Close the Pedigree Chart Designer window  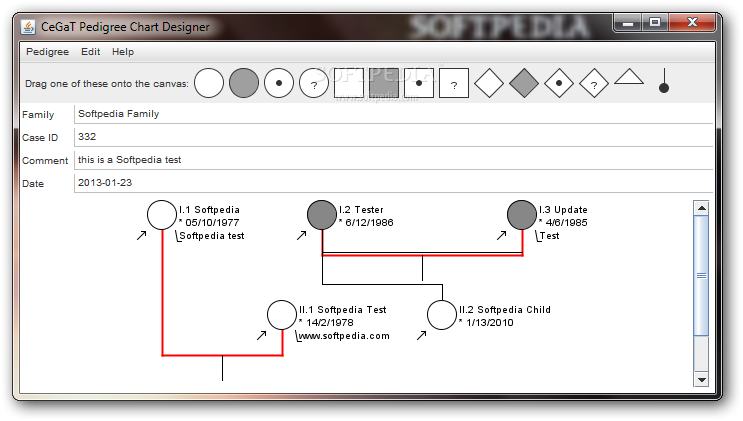(x=692, y=22)
